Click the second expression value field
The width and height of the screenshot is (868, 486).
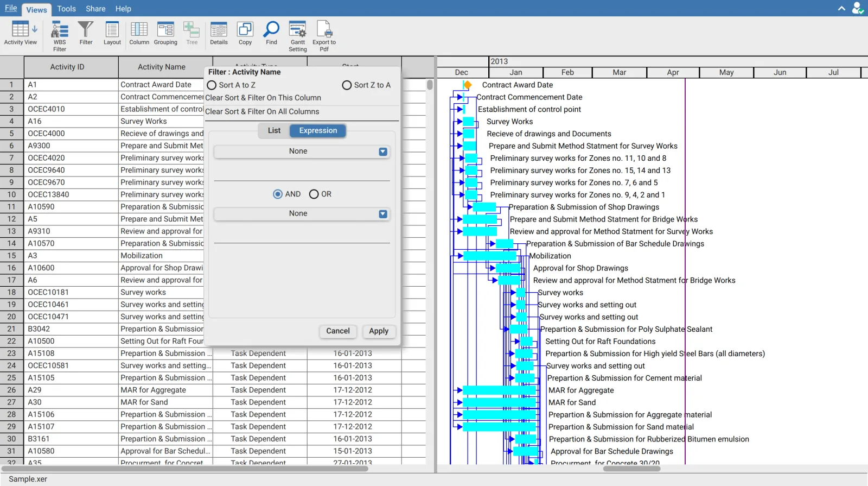[302, 236]
